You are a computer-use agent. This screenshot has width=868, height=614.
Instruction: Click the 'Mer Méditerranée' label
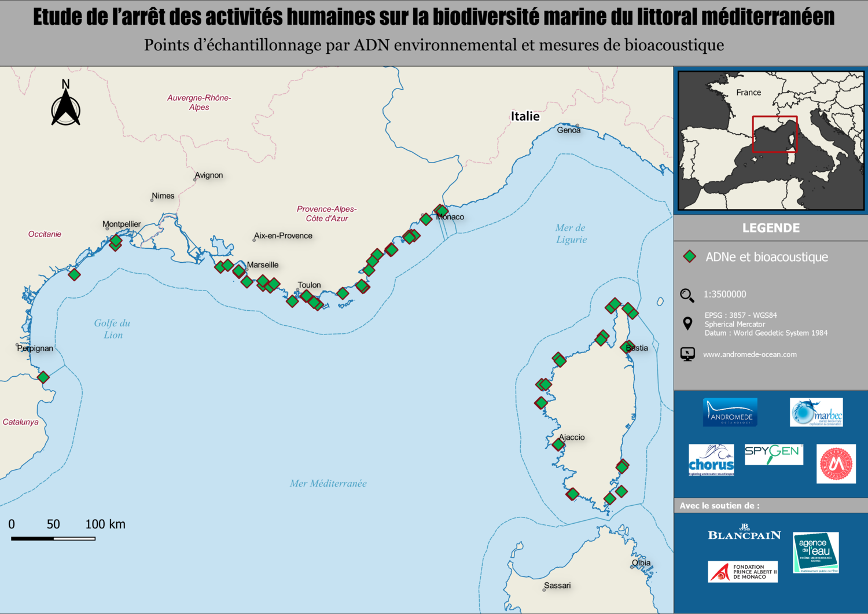click(328, 483)
